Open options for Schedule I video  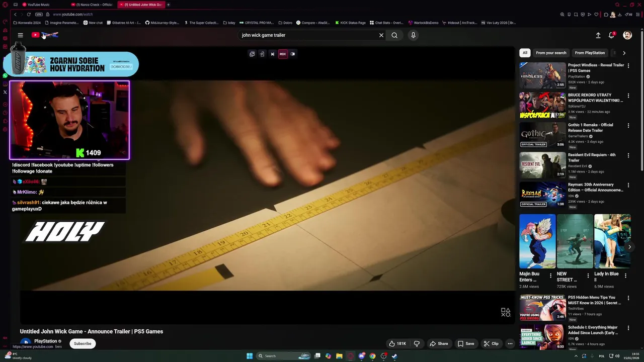pyautogui.click(x=628, y=328)
